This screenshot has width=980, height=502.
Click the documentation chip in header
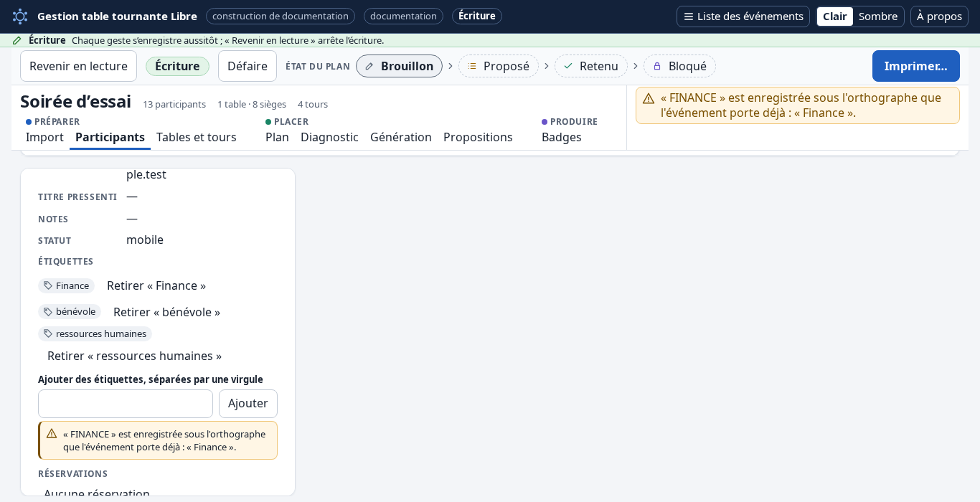[x=403, y=16]
